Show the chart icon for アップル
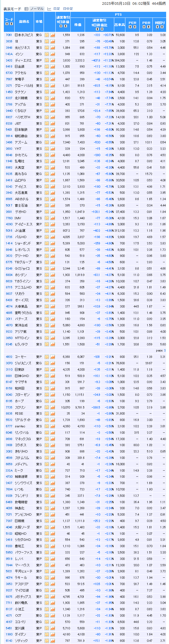Viewport: 169px width, 644px height. tap(53, 105)
